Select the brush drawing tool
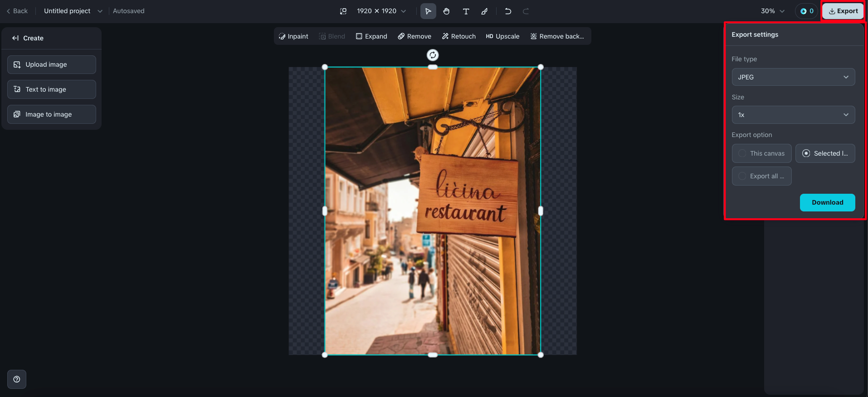868x397 pixels. coord(485,11)
